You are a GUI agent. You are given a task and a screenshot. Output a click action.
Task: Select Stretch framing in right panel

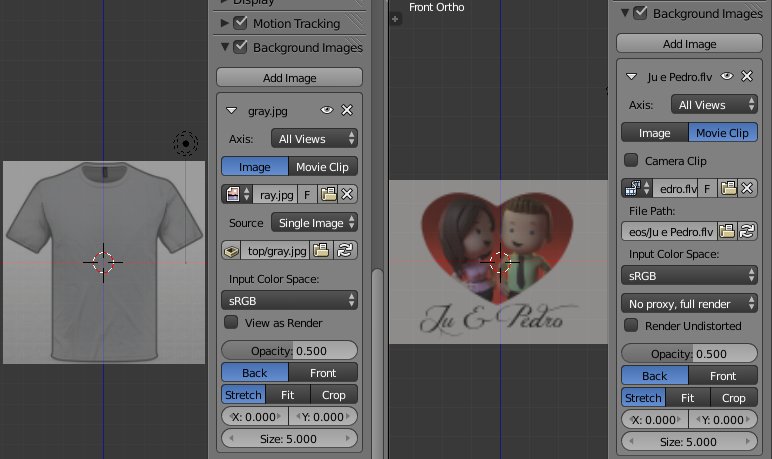tap(643, 397)
